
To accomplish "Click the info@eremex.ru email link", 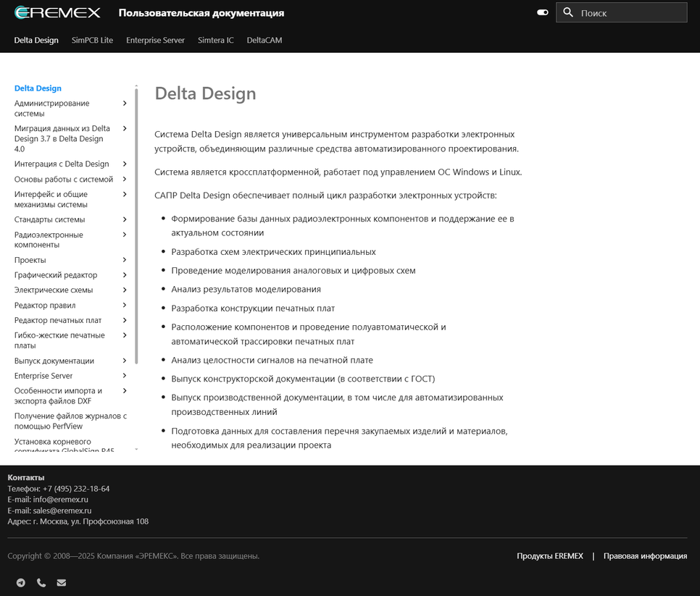I will 60,499.
